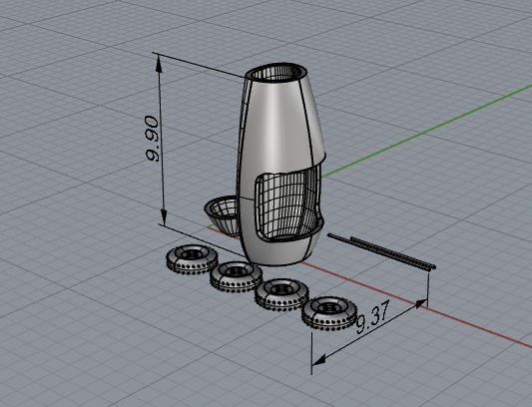
Task: Select the 9.37 length dimension text
Action: point(372,317)
